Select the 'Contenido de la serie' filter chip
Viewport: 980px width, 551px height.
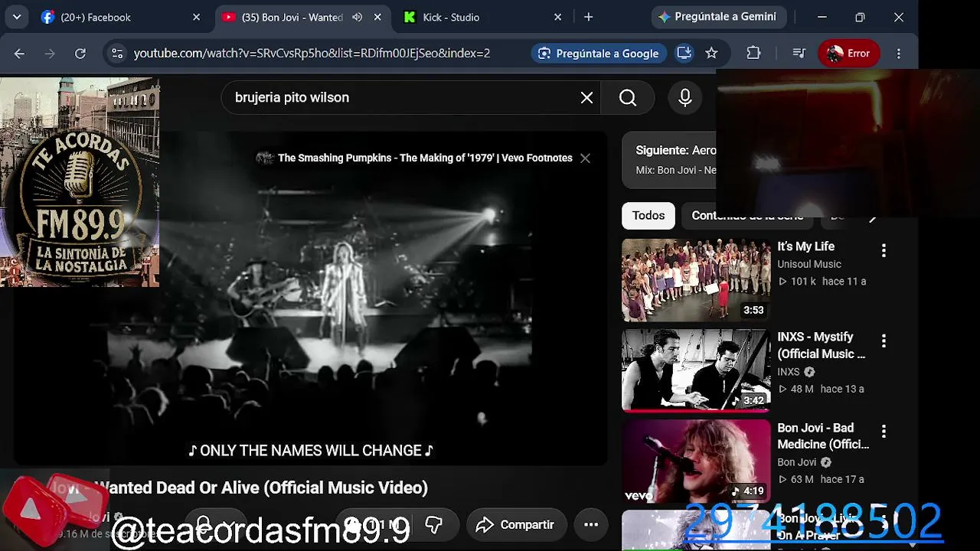tap(747, 216)
